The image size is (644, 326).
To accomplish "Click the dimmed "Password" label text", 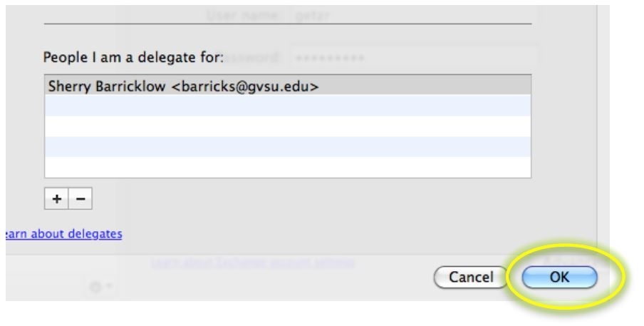I will click(256, 56).
